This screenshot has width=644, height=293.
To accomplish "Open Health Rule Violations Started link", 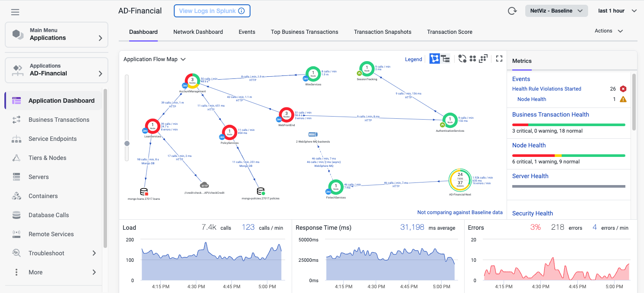I will (546, 89).
